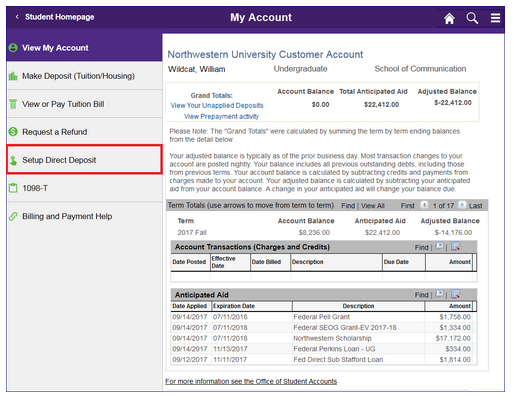The width and height of the screenshot is (514, 400).
Task: Click the 1098-T clipboard icon
Action: pos(13,188)
